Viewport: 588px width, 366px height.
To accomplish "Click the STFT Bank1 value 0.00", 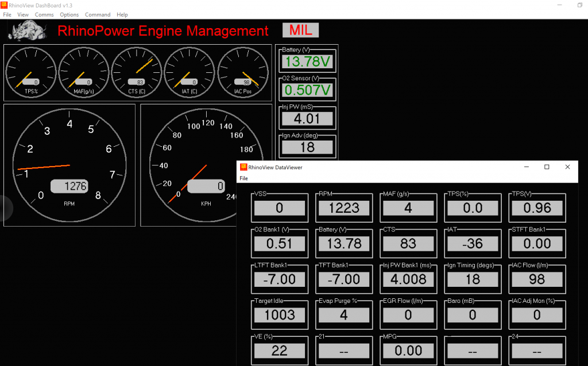I will click(x=537, y=243).
